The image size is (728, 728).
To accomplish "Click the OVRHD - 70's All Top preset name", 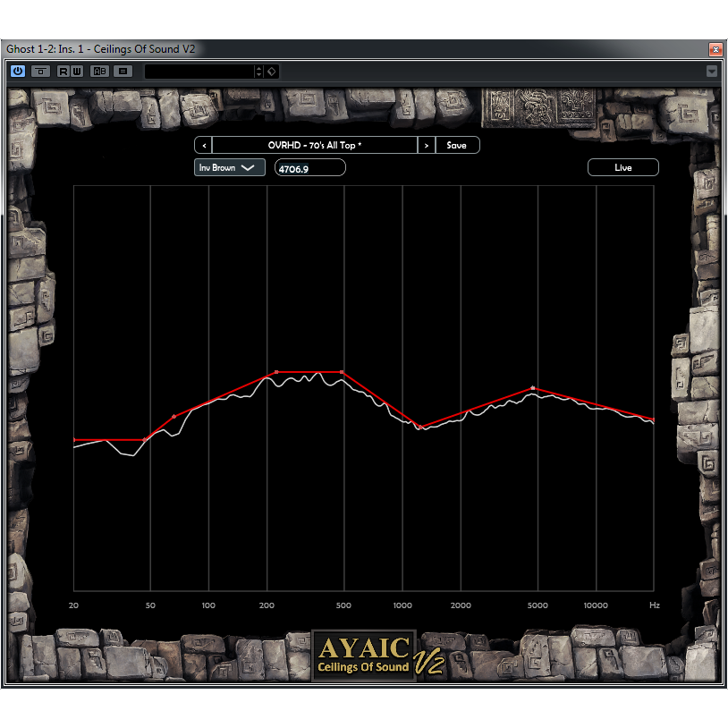I will (315, 144).
